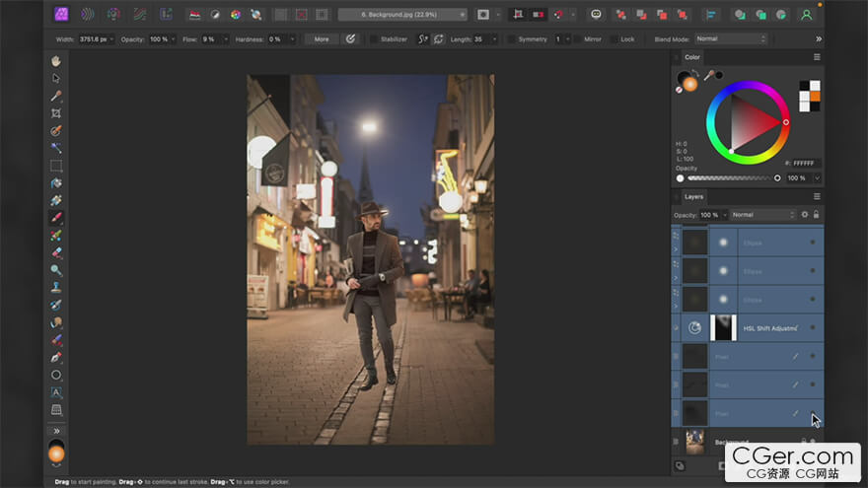Open the Layers panel lock icon
This screenshot has height=488, width=868.
point(816,215)
